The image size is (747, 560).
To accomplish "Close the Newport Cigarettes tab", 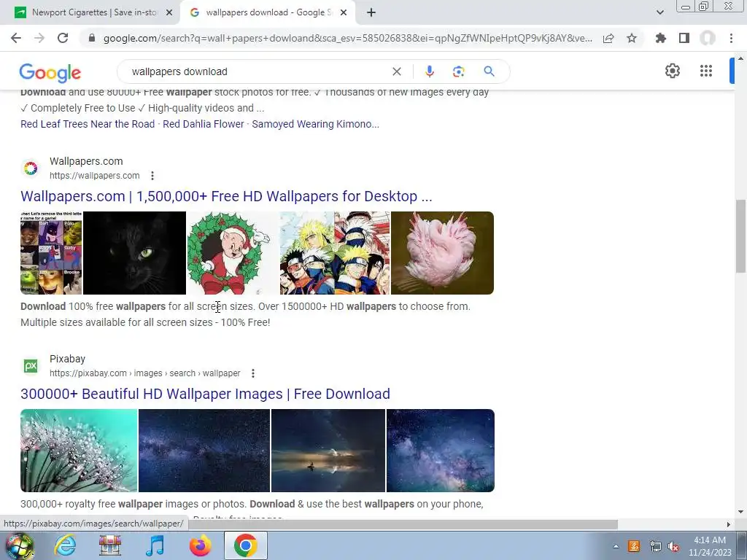I will [x=169, y=13].
